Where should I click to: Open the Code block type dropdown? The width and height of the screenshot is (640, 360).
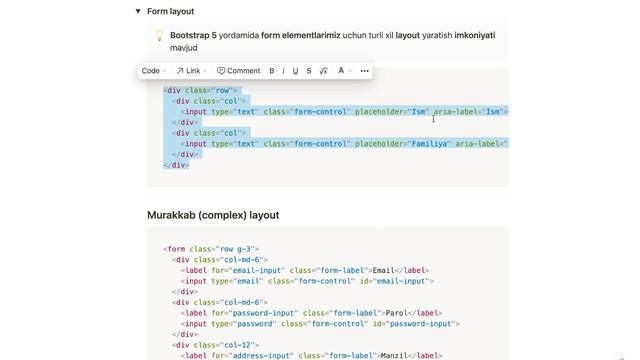(x=154, y=71)
